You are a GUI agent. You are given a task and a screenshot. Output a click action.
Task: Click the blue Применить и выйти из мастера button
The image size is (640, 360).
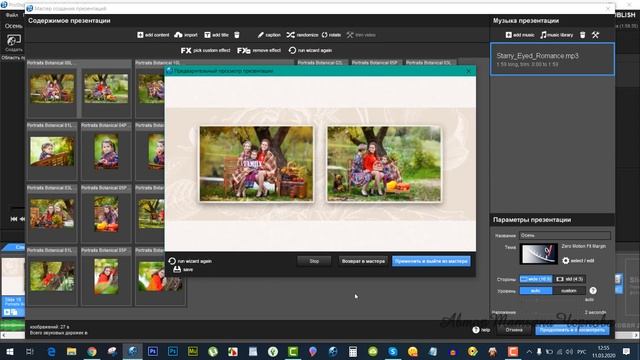431,261
